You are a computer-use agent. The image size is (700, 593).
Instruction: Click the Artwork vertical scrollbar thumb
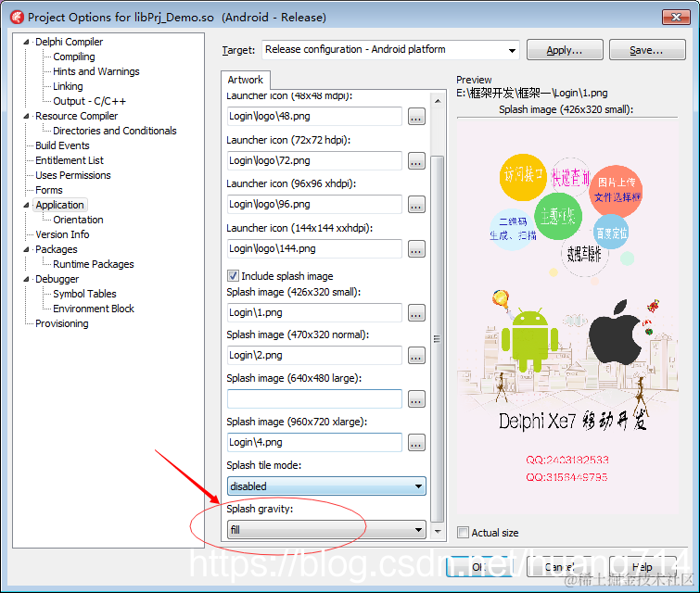tap(438, 338)
